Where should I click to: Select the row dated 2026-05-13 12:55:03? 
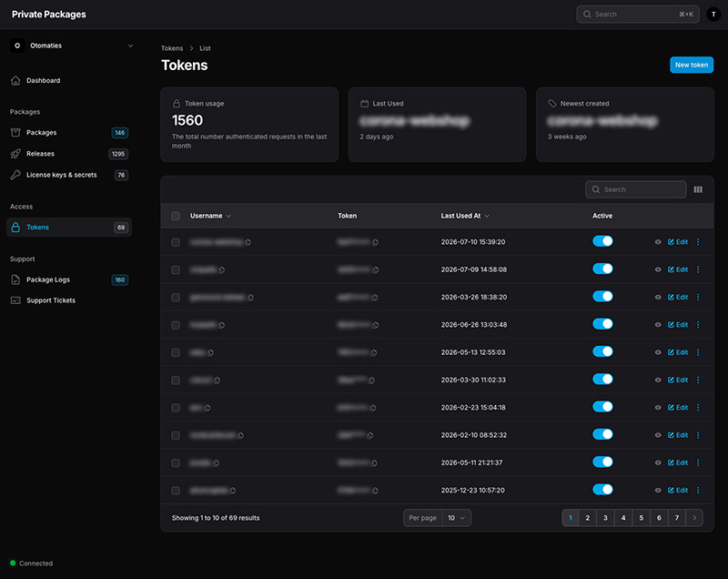click(176, 352)
